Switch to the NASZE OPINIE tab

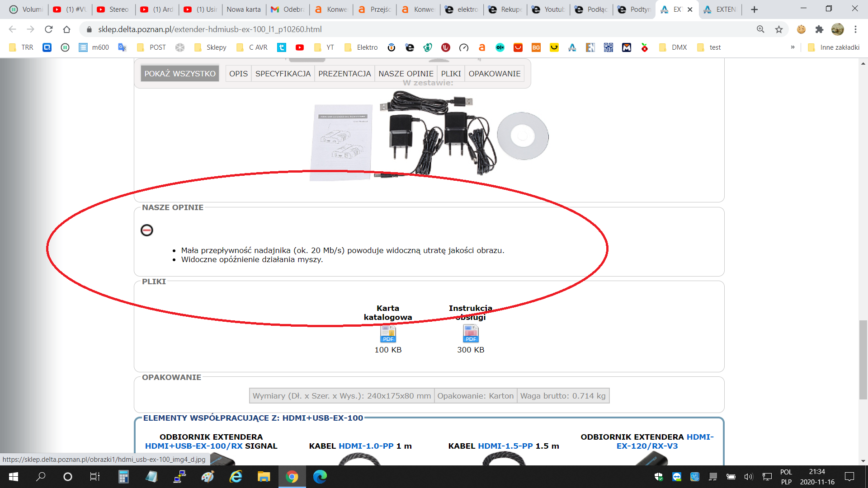click(x=406, y=74)
